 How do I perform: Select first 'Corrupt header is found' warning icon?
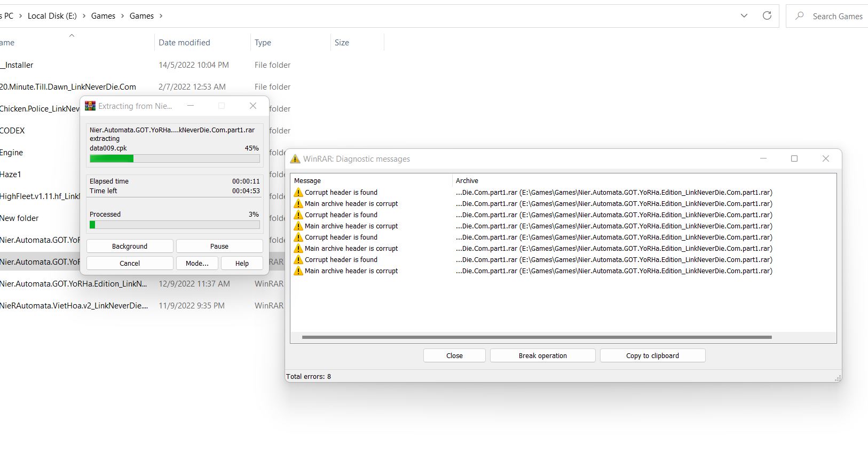(298, 193)
